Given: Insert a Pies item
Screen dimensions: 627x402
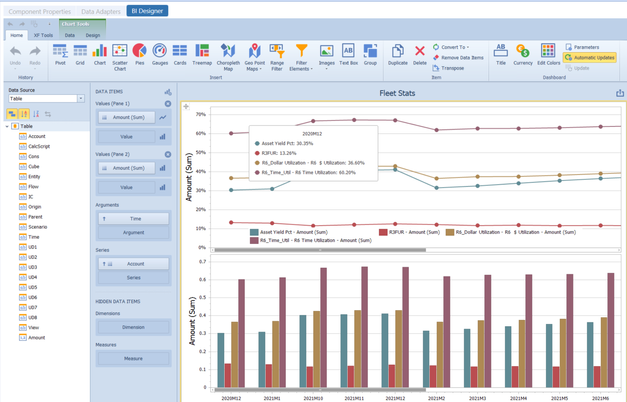Looking at the screenshot, I should [139, 55].
